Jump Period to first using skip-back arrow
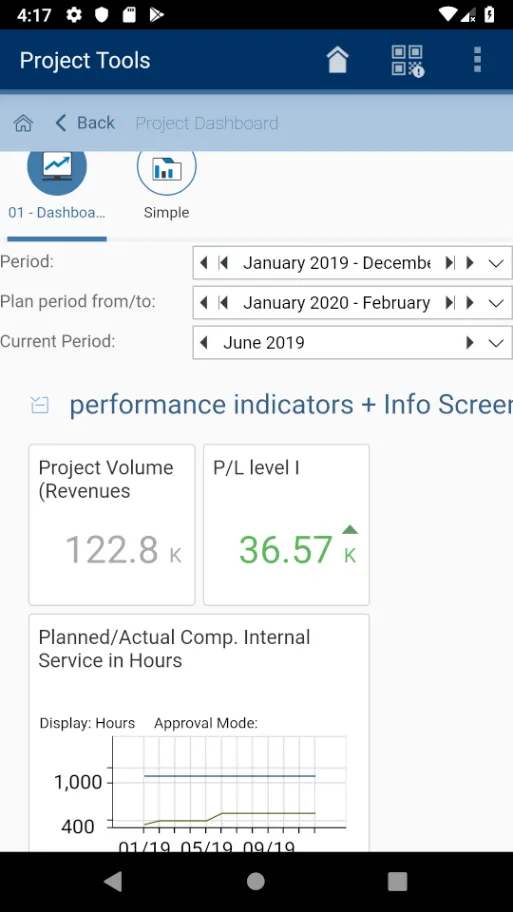Image resolution: width=513 pixels, height=912 pixels. (223, 263)
